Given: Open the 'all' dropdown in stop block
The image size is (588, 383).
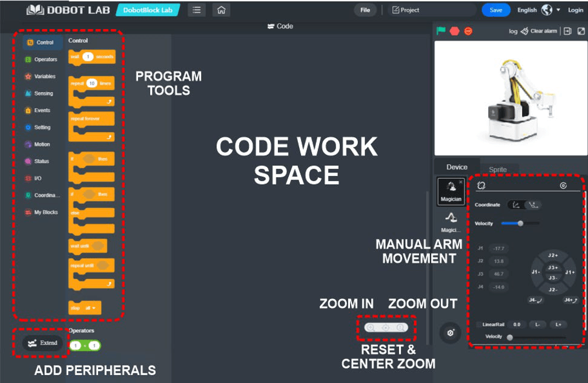Looking at the screenshot, I should 91,308.
